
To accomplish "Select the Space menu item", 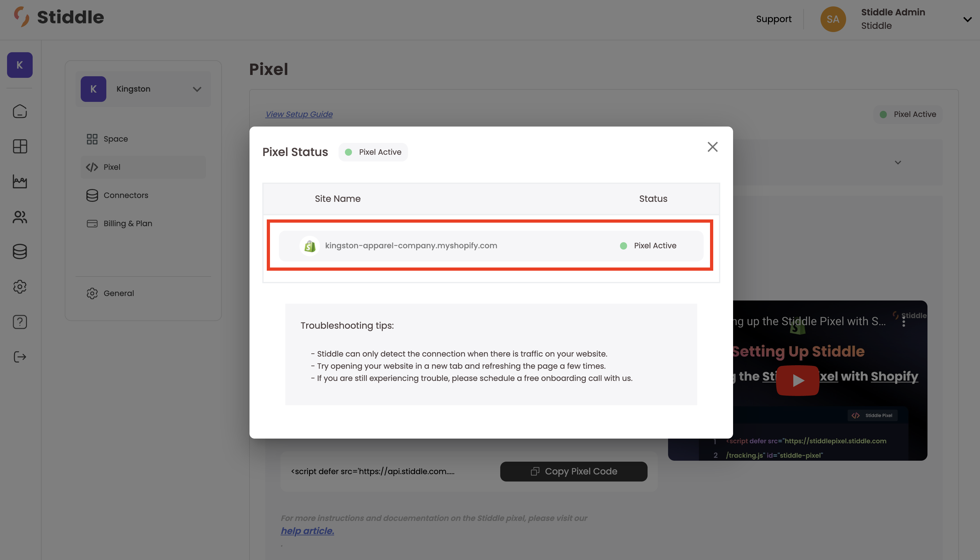I will 115,139.
